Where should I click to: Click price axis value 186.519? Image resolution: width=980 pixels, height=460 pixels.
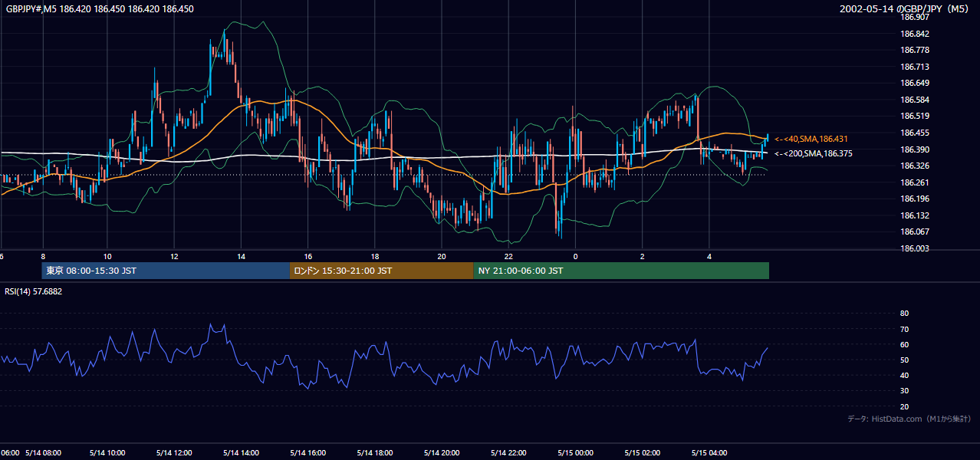point(915,117)
